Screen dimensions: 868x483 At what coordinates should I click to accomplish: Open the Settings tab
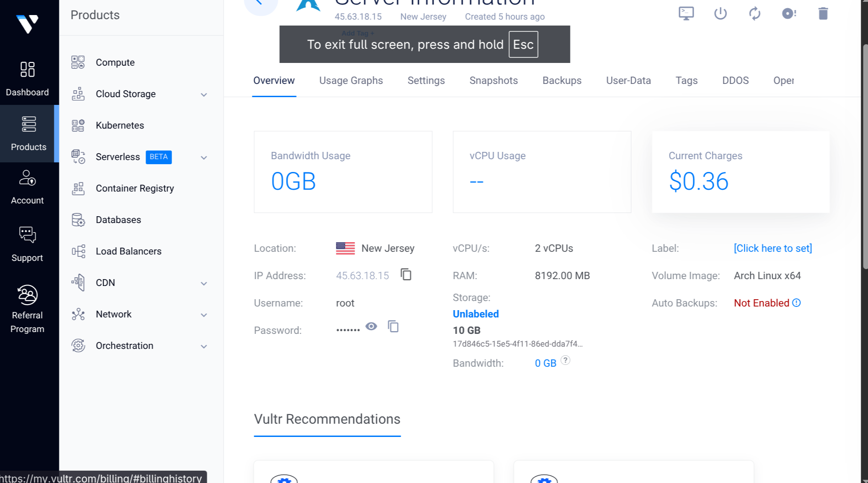pos(426,81)
